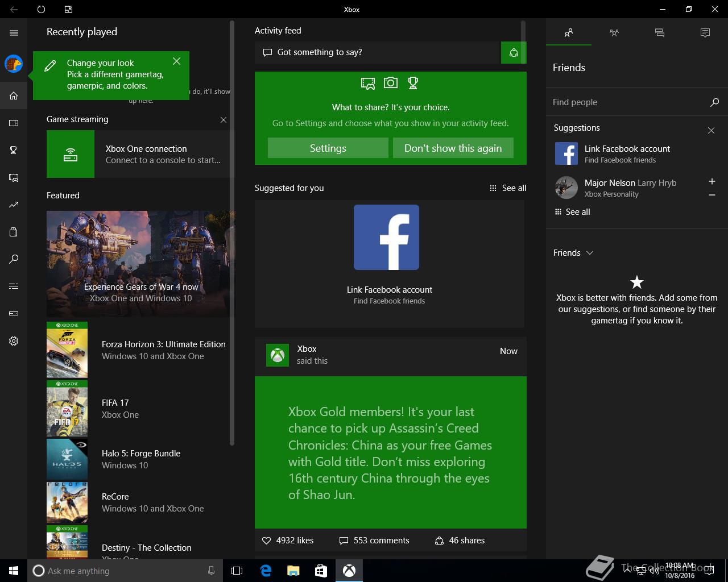
Task: Like the Xbox post (4932 likes)
Action: [288, 541]
